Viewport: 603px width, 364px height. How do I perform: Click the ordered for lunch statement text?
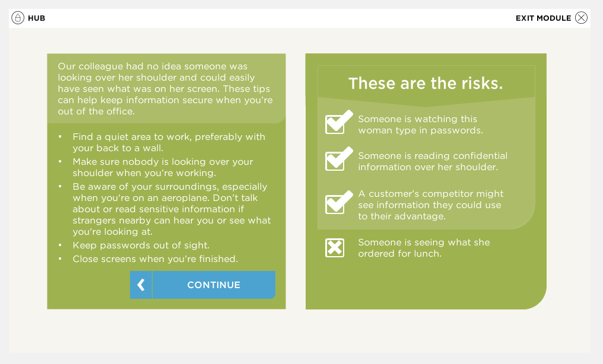pyautogui.click(x=423, y=248)
